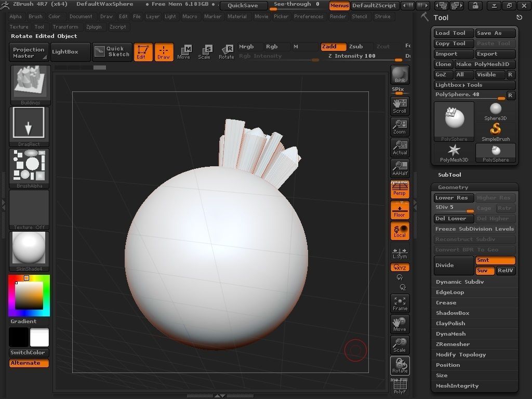Click the Actual size icon

(x=400, y=148)
